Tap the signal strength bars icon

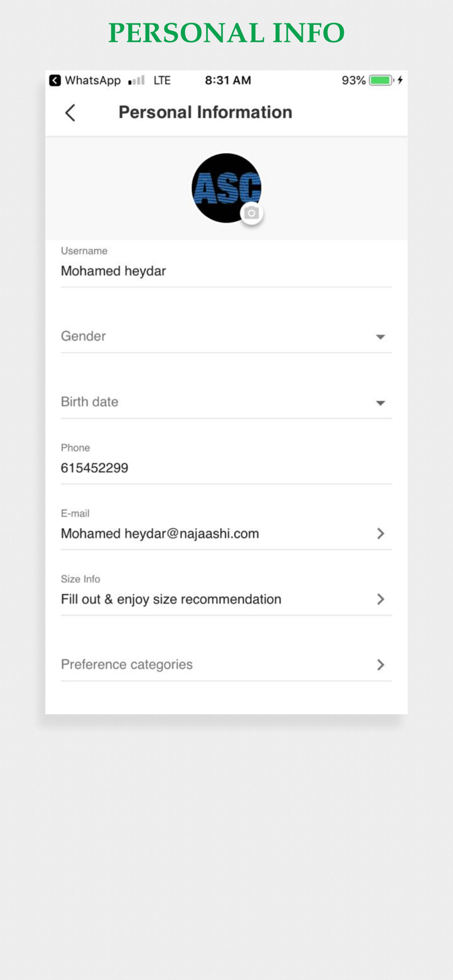point(136,80)
